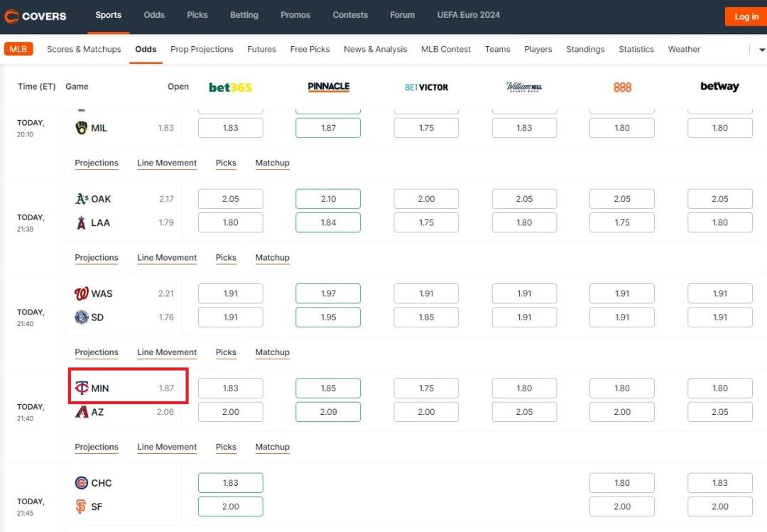Click the Minnesota Twins logo
The height and width of the screenshot is (532, 767).
[81, 388]
